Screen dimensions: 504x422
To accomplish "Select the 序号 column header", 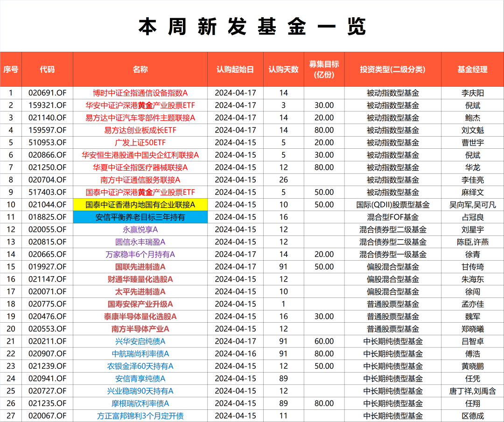I will point(11,69).
